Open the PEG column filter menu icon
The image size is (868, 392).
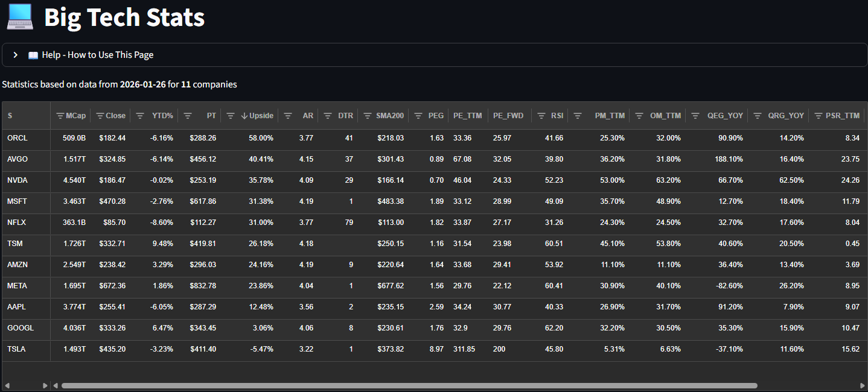click(418, 116)
